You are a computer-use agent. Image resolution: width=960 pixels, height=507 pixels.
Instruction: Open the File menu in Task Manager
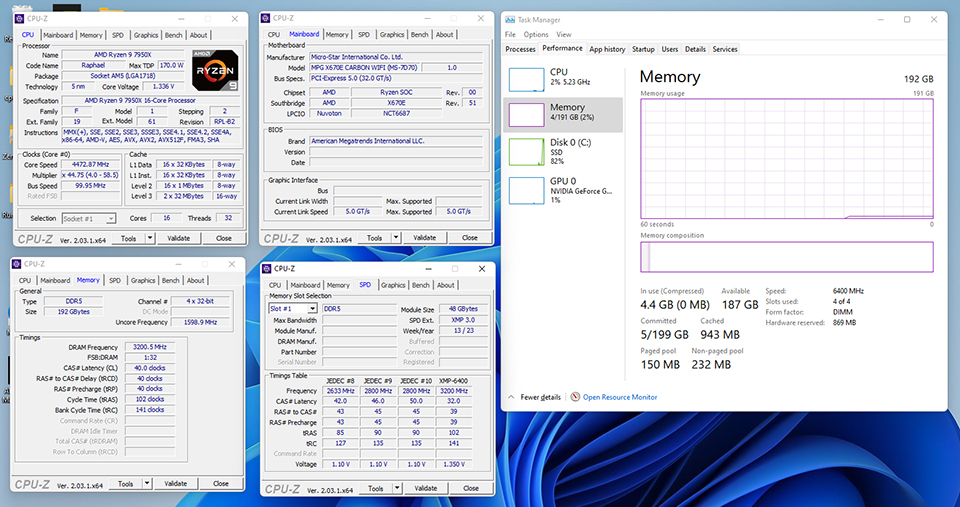[510, 34]
